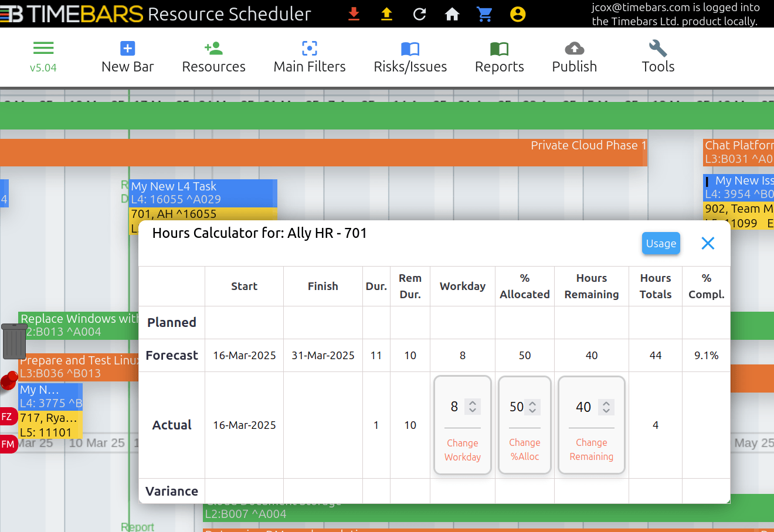This screenshot has height=532, width=774.
Task: Click the Resources label
Action: [213, 67]
